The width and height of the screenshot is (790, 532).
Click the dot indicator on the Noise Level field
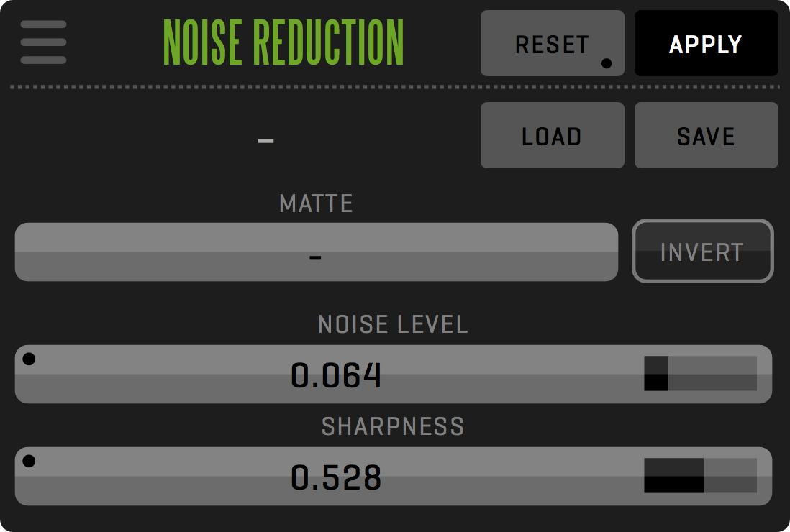pyautogui.click(x=29, y=359)
